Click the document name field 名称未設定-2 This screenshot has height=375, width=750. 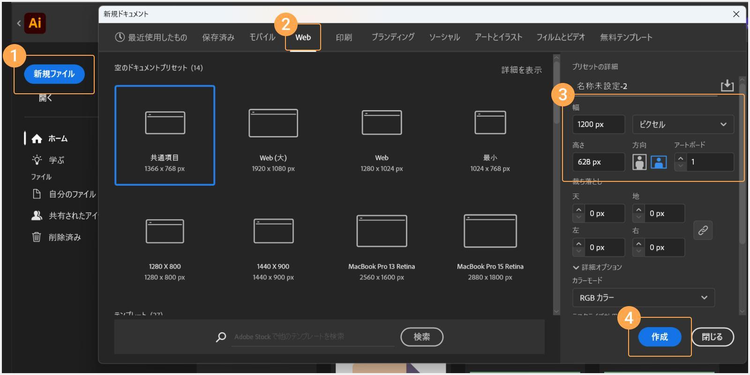(x=645, y=87)
